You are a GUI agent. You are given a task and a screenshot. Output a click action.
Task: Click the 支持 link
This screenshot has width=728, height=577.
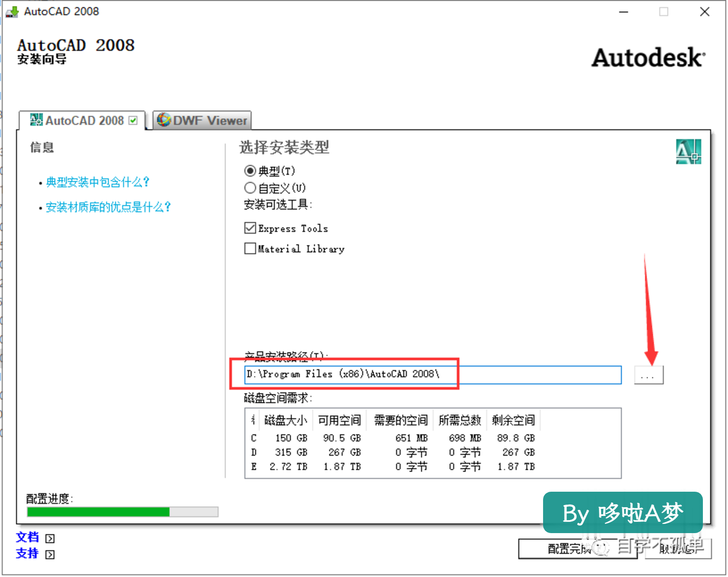point(27,554)
